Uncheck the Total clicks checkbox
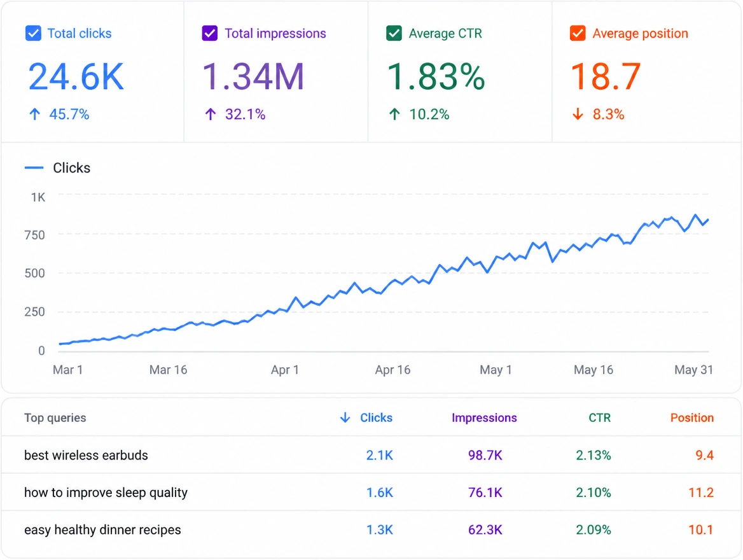 (33, 33)
